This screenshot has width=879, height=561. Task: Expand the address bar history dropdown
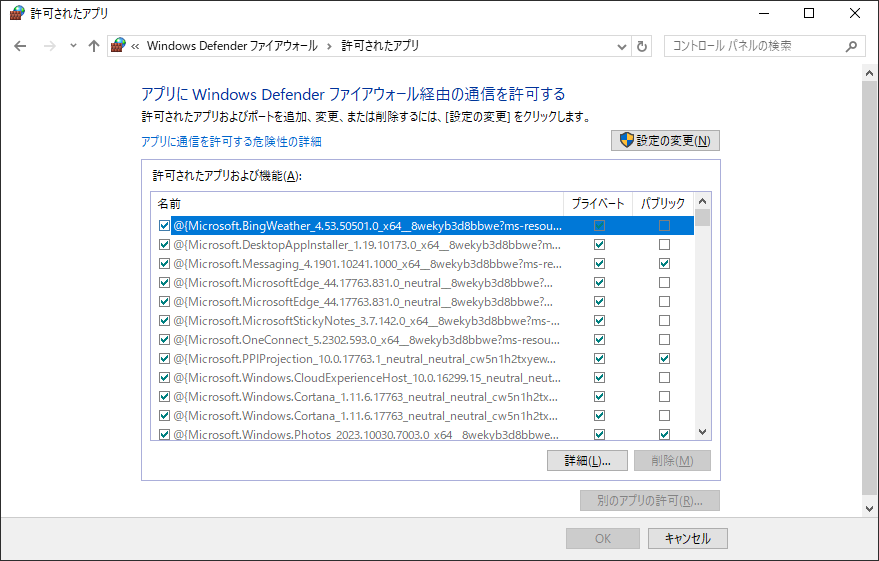(x=621, y=47)
